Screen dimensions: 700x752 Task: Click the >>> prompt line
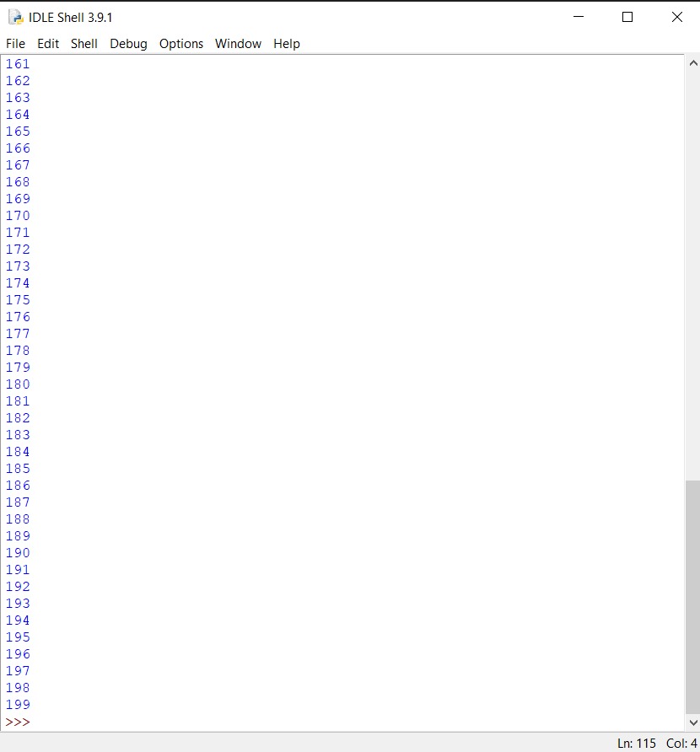coord(18,722)
